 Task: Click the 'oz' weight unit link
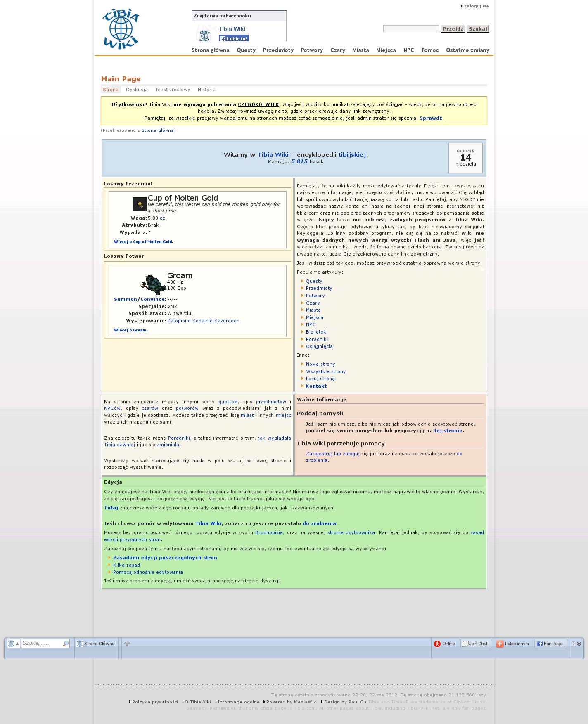(x=163, y=218)
